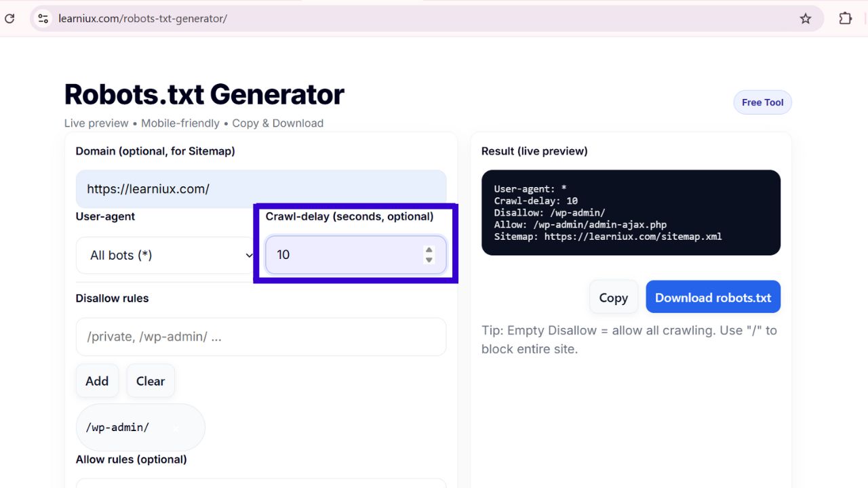The image size is (868, 488).
Task: Click the Sitemap line in the result preview
Action: [x=608, y=237]
